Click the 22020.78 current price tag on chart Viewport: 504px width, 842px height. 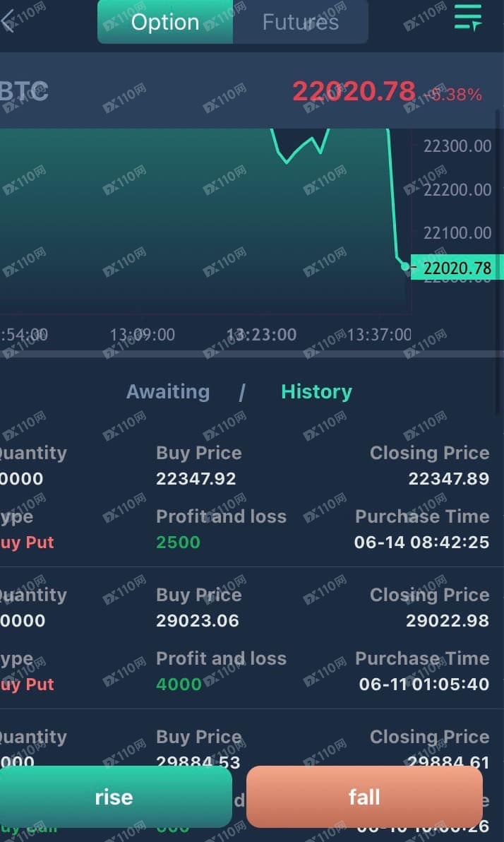click(457, 268)
